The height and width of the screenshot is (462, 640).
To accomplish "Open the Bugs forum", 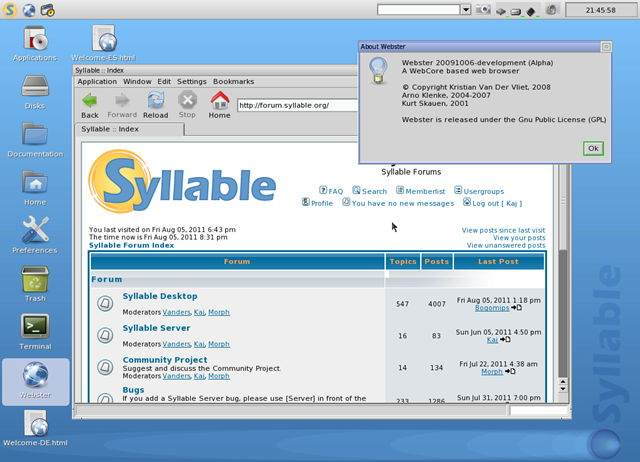I will pyautogui.click(x=133, y=390).
